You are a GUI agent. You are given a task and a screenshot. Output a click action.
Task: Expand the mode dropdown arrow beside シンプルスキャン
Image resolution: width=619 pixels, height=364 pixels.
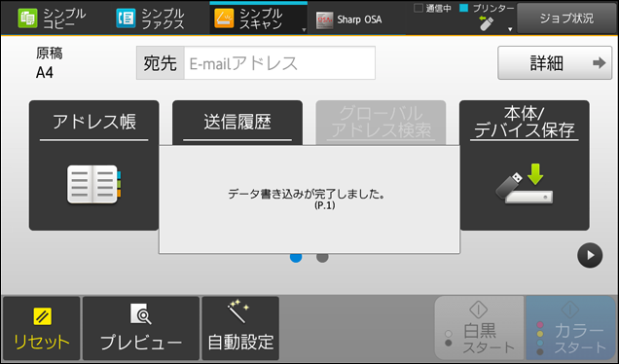pos(304,30)
